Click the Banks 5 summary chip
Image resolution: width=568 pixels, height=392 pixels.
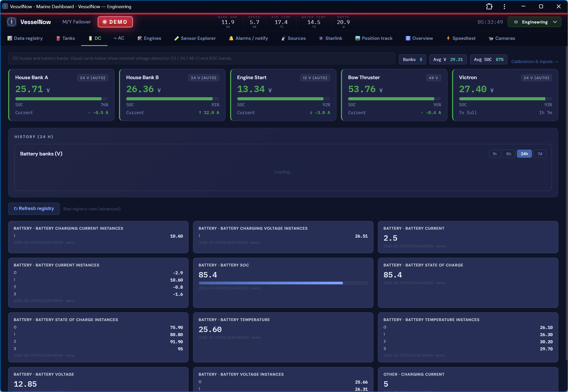[412, 59]
